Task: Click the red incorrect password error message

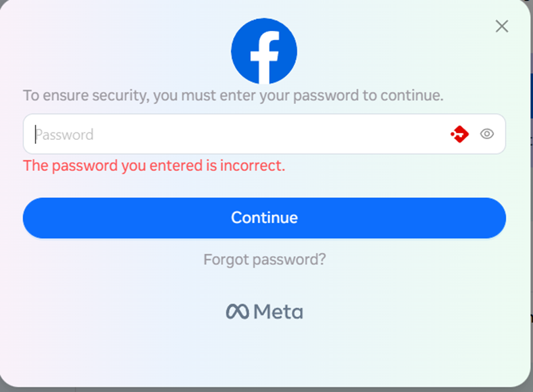Action: (x=154, y=166)
